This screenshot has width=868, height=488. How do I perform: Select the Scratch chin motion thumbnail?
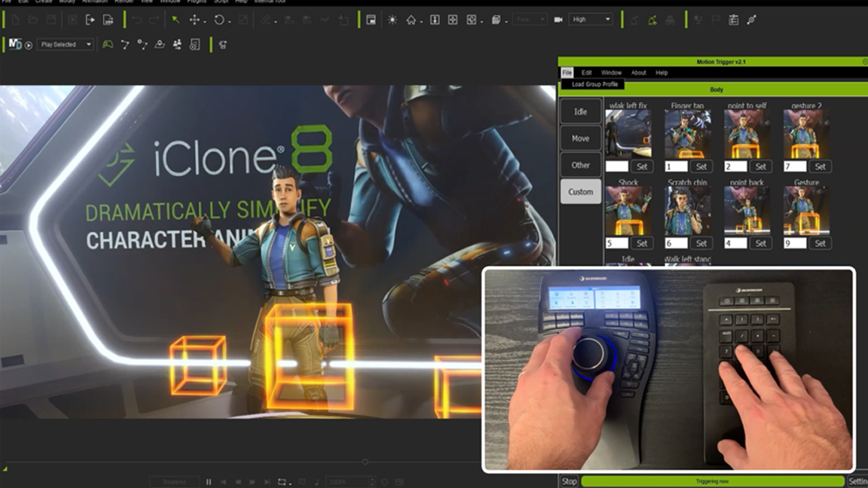point(687,211)
